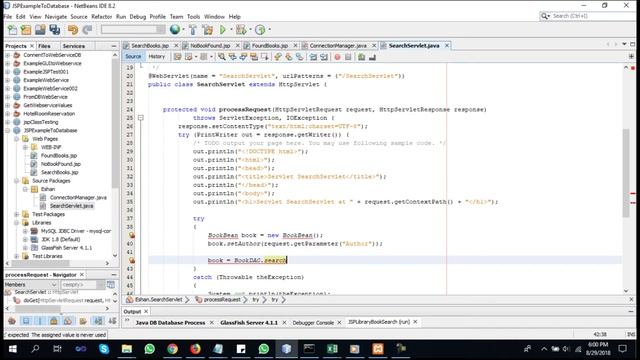Toggle Sort by Name in Navigator
The width and height of the screenshot is (640, 360).
(x=98, y=321)
